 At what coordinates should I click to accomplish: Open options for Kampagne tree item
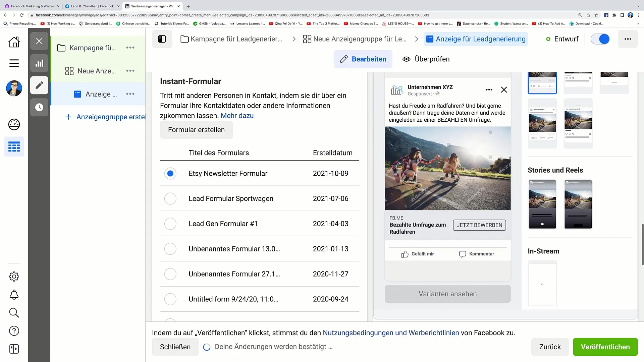click(x=130, y=48)
